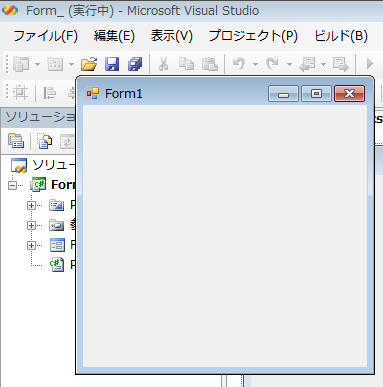The height and width of the screenshot is (387, 383).
Task: Click the New Project toolbar icon
Action: tap(21, 64)
